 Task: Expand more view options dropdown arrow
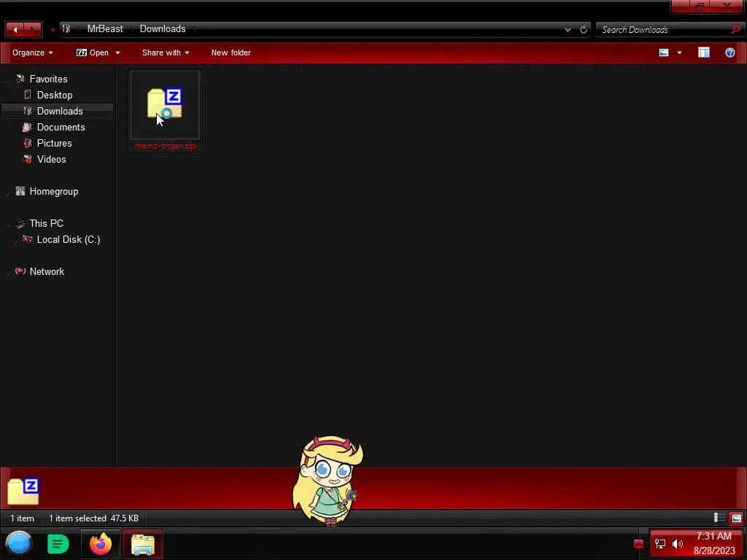tap(679, 52)
